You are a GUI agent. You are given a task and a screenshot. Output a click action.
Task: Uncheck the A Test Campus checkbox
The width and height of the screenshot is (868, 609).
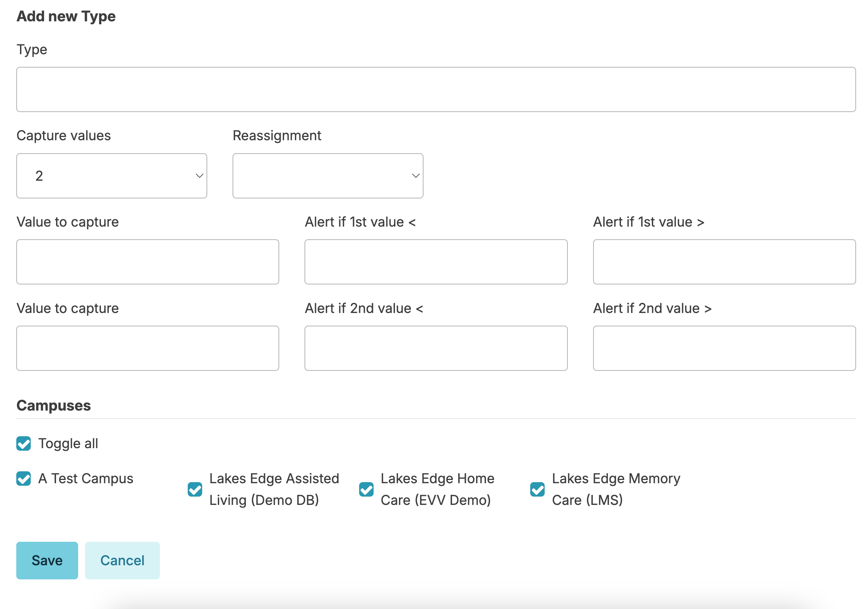point(24,478)
